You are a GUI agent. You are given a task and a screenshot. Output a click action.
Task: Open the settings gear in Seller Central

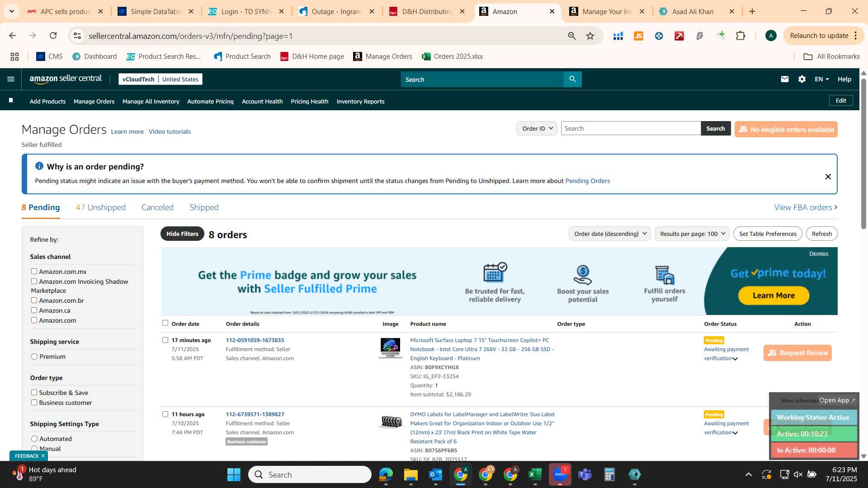pyautogui.click(x=802, y=79)
